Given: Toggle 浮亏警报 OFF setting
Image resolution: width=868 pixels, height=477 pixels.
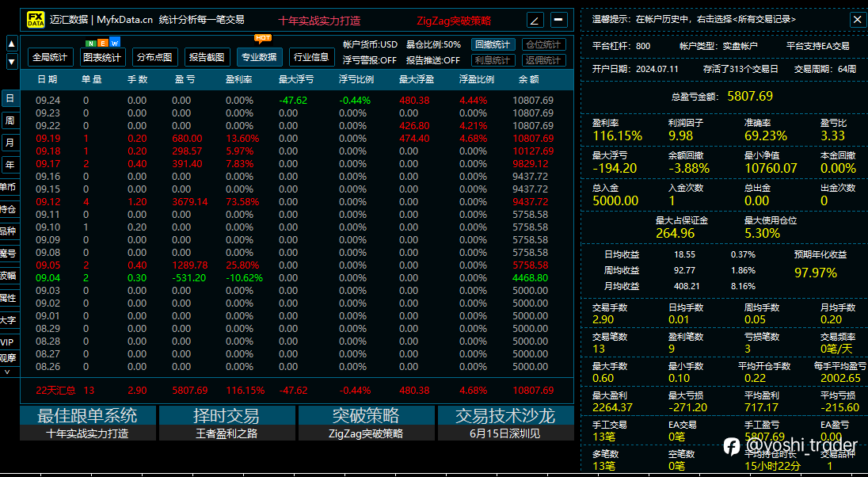Looking at the screenshot, I should (370, 60).
